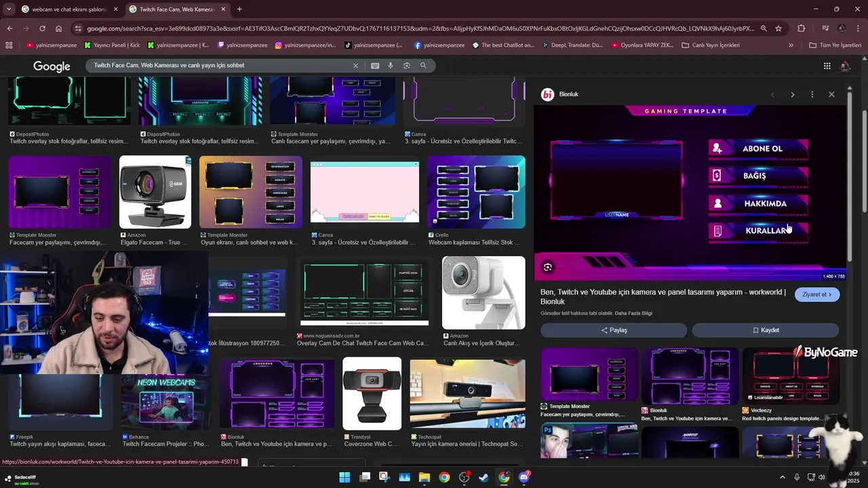Close the image preview panel
This screenshot has height=488, width=868.
coord(831,94)
